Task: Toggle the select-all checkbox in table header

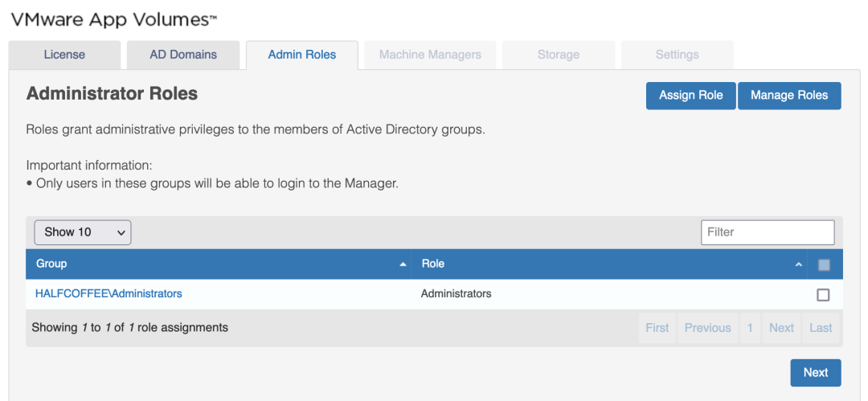Action: point(824,264)
